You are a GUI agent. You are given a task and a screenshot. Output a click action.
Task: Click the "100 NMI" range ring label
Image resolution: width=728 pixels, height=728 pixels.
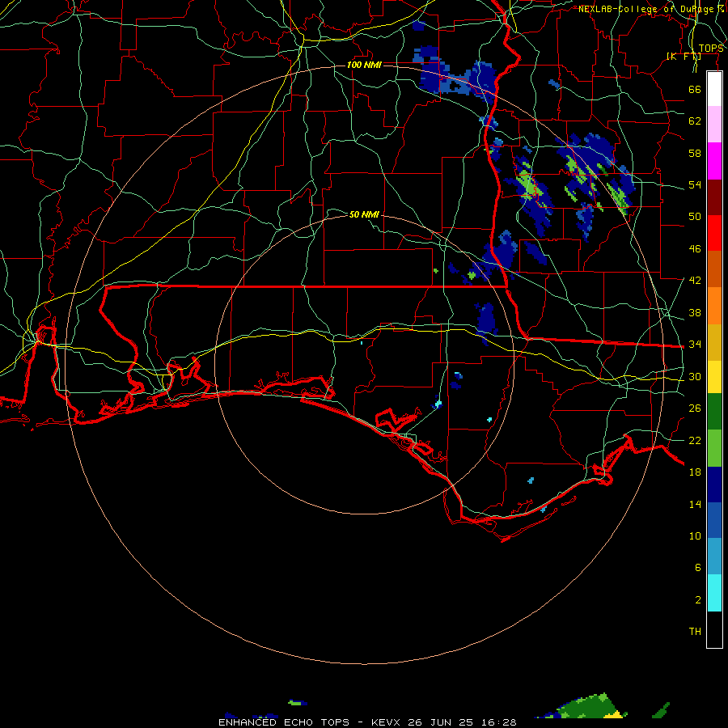pyautogui.click(x=365, y=65)
